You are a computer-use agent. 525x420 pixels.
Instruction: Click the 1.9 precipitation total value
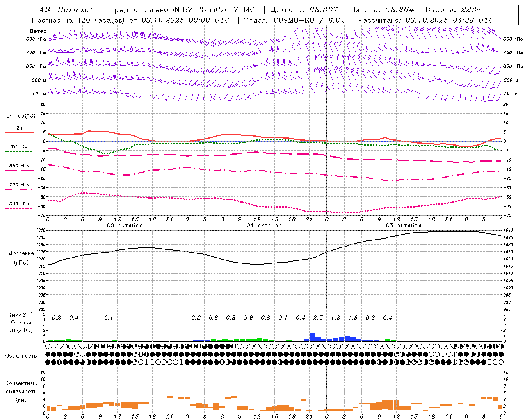(x=353, y=318)
